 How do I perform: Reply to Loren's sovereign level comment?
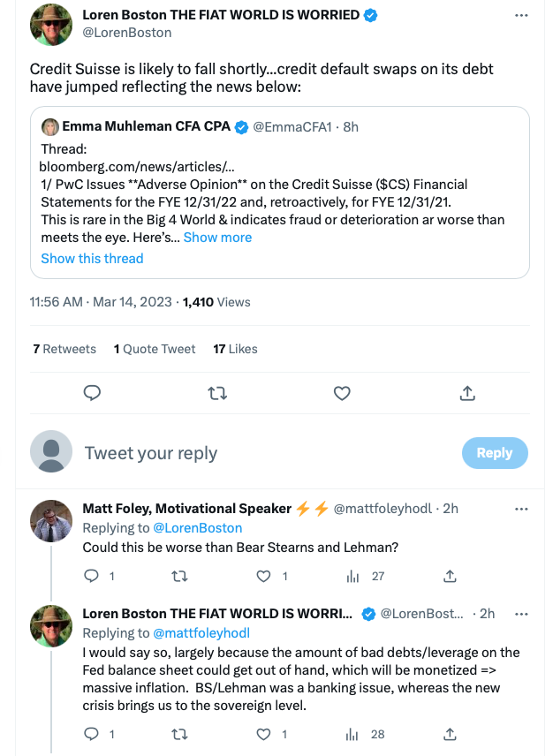click(91, 734)
